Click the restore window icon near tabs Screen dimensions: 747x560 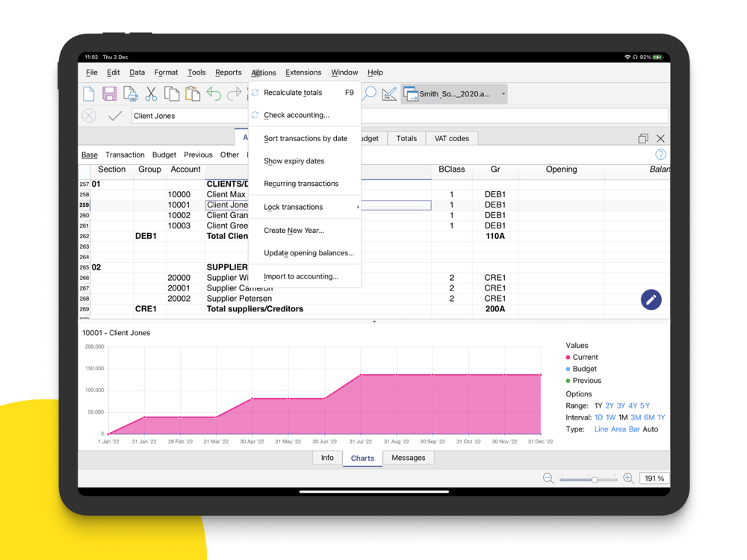tap(643, 139)
